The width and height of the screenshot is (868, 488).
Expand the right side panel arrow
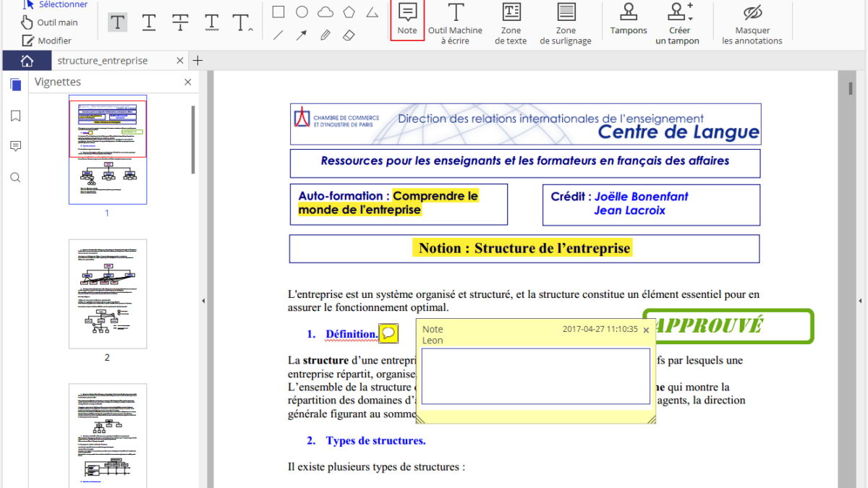pyautogui.click(x=861, y=300)
